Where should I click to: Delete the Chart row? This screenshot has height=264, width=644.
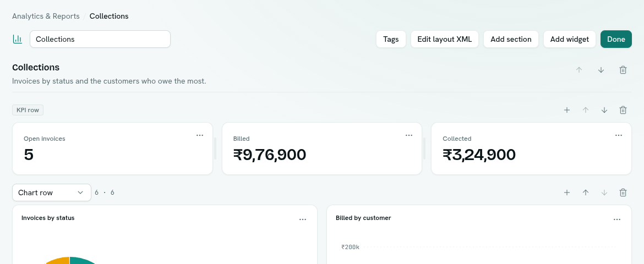coord(623,193)
